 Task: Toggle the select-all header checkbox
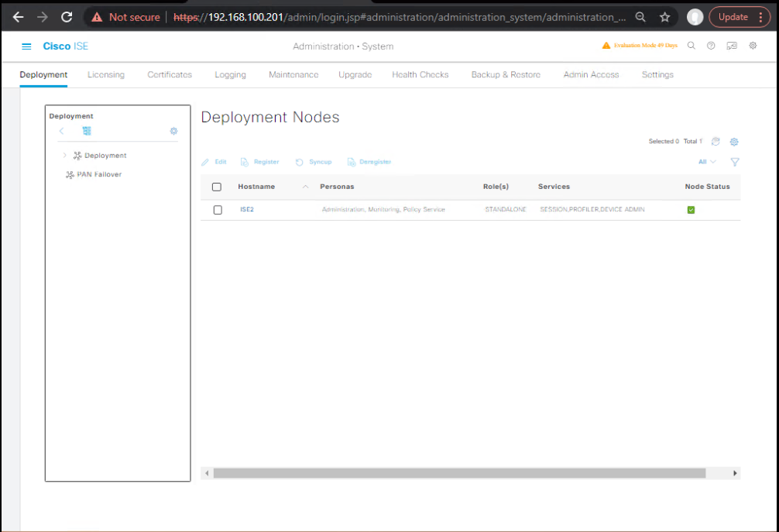pyautogui.click(x=217, y=187)
